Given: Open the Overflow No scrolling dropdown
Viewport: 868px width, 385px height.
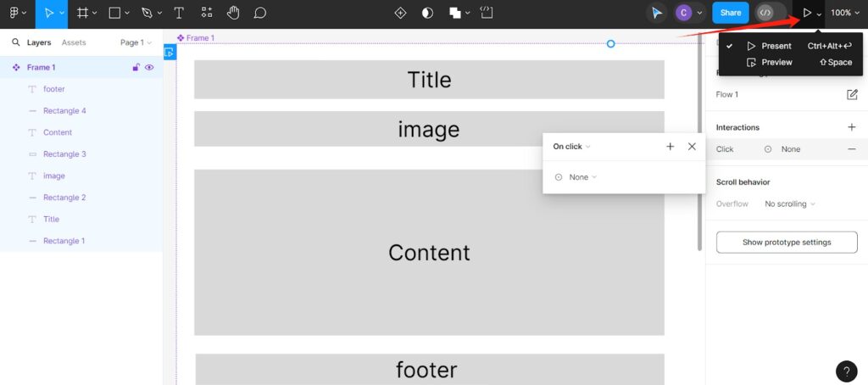Looking at the screenshot, I should coord(789,204).
